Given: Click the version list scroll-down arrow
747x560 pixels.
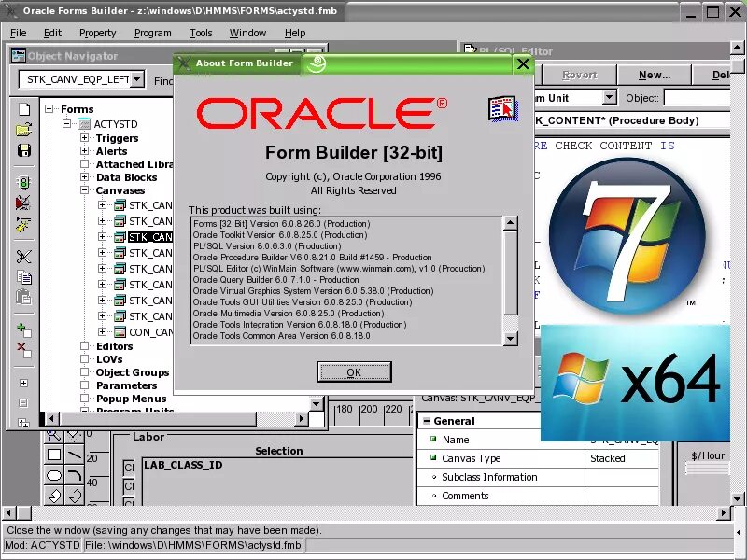Looking at the screenshot, I should [x=510, y=339].
